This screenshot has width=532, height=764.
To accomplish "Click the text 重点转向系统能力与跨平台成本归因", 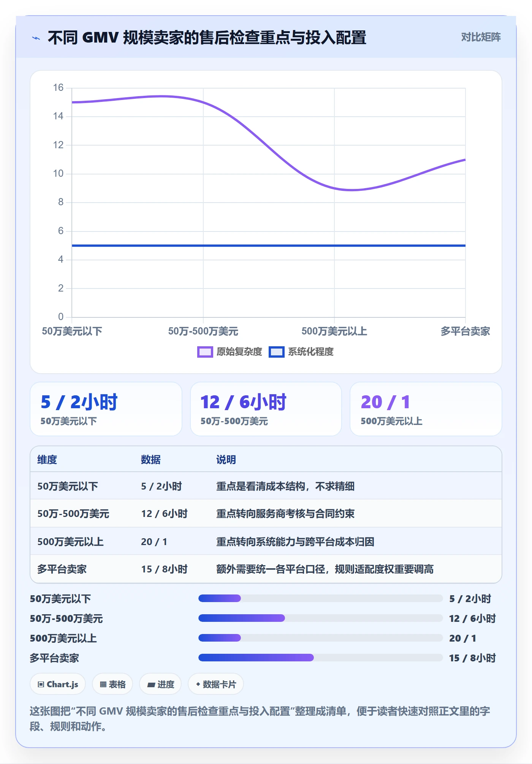I will point(295,542).
